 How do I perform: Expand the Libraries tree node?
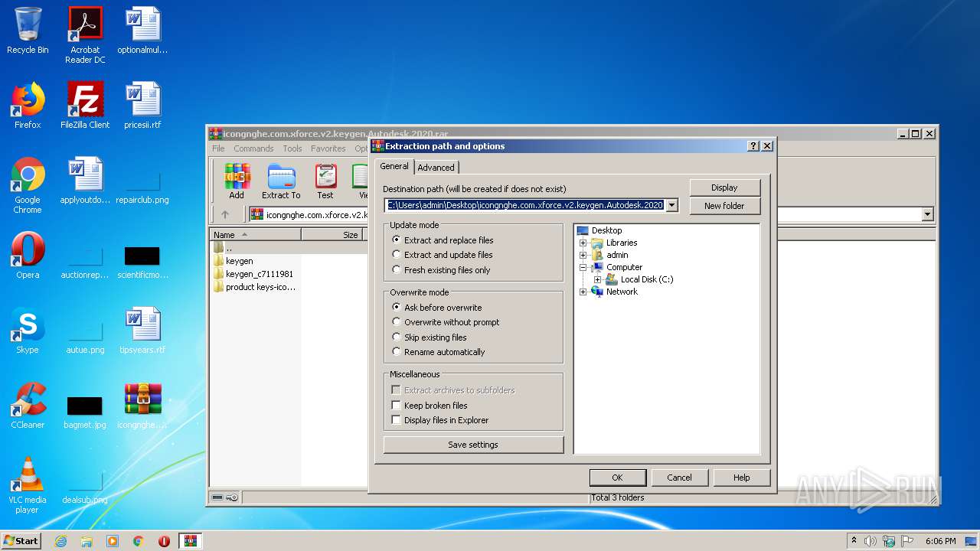click(583, 243)
